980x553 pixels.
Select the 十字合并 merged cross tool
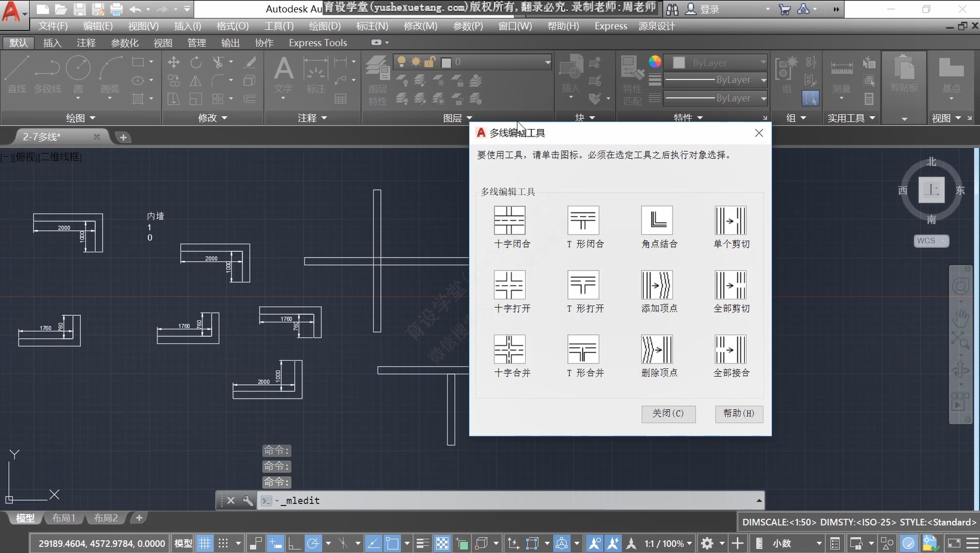coord(510,349)
